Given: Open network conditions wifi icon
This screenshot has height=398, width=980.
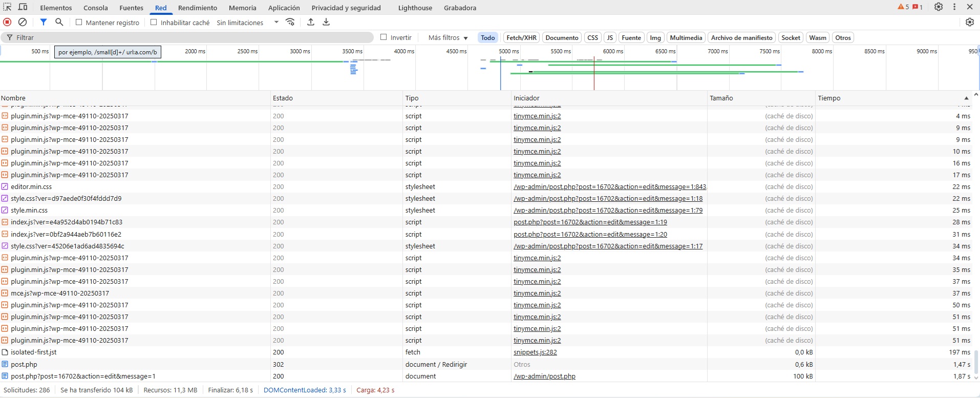Looking at the screenshot, I should tap(290, 22).
